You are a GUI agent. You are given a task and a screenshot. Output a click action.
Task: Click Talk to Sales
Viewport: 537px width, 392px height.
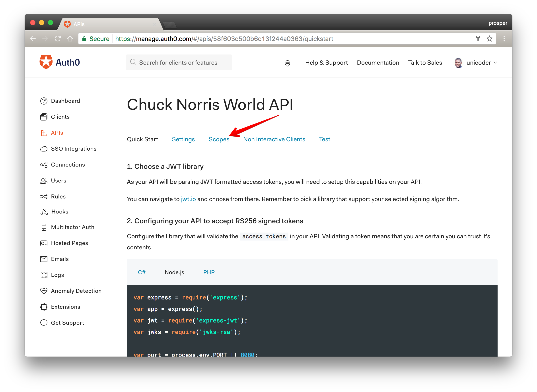coord(425,63)
